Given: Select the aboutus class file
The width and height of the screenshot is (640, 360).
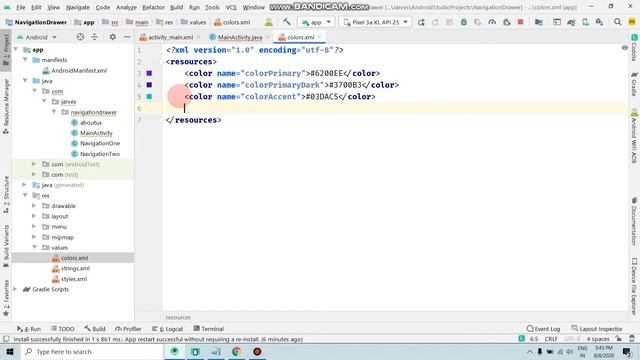Looking at the screenshot, I should pos(87,122).
